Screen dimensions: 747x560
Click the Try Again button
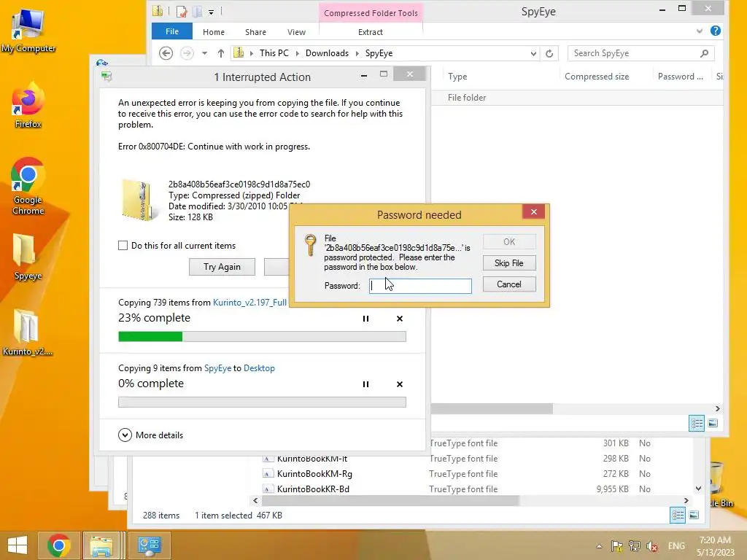coord(222,267)
